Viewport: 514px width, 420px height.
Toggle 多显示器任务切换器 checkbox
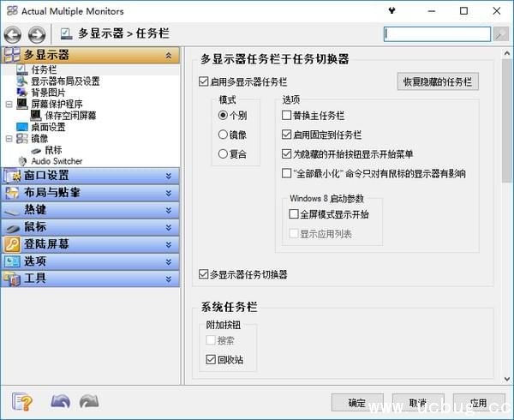point(203,274)
